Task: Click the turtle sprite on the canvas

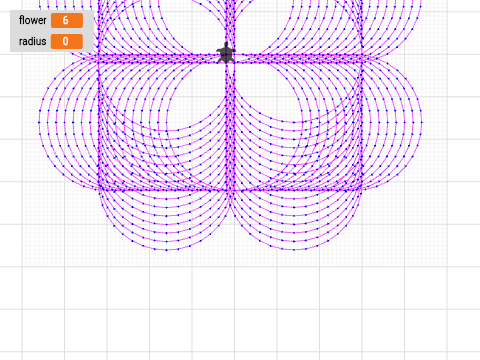Action: (x=226, y=53)
